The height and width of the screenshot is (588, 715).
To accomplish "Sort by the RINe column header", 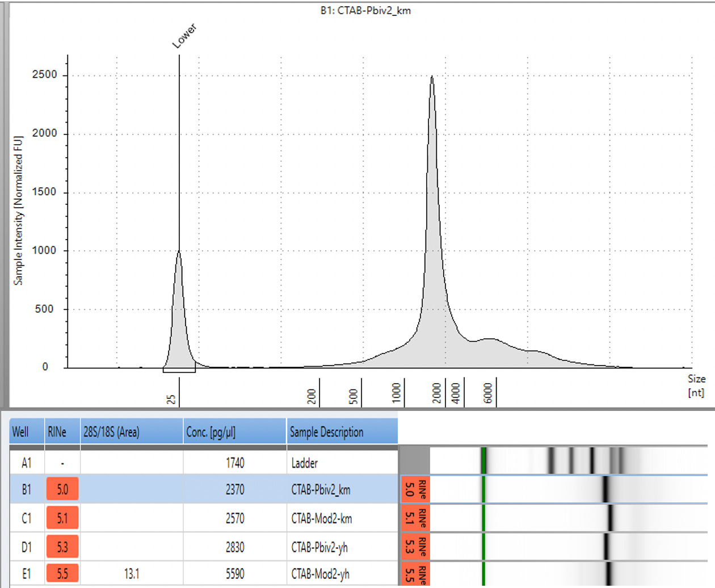I will tap(62, 431).
